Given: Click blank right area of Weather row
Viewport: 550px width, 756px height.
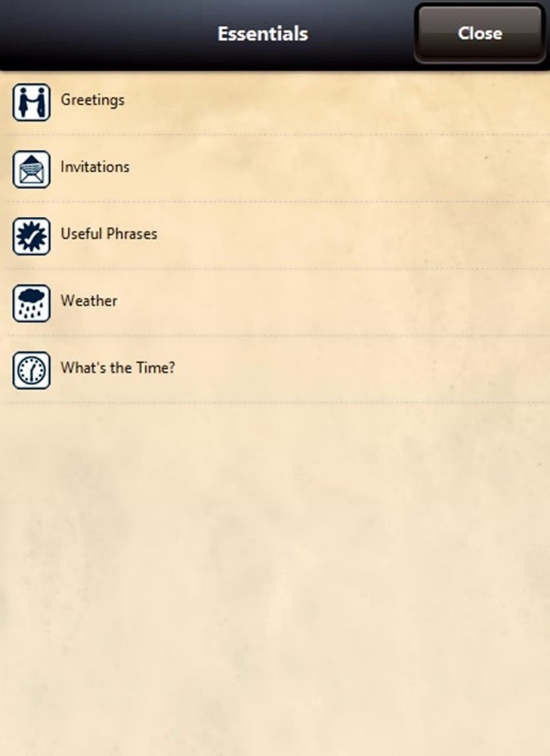Looking at the screenshot, I should coord(378,303).
